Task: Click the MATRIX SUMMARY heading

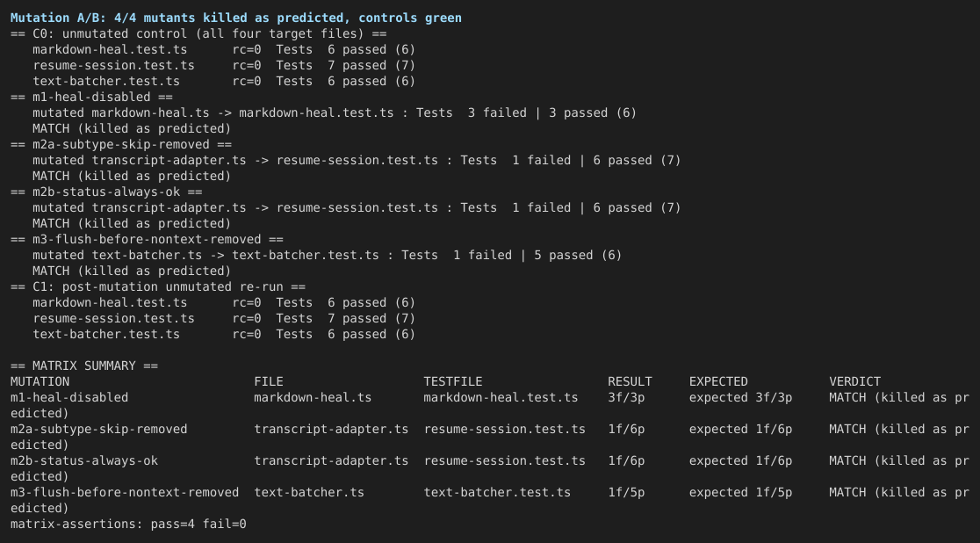Action: click(84, 366)
